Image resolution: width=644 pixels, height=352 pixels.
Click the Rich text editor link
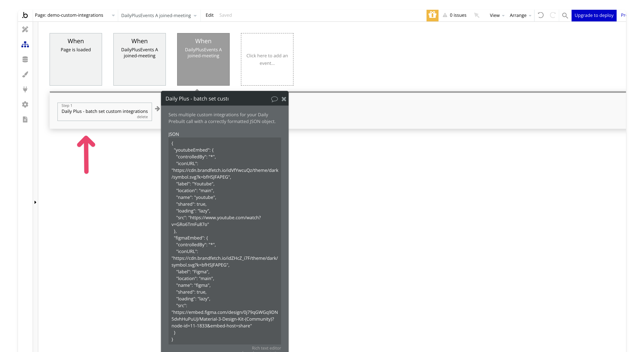(x=266, y=348)
